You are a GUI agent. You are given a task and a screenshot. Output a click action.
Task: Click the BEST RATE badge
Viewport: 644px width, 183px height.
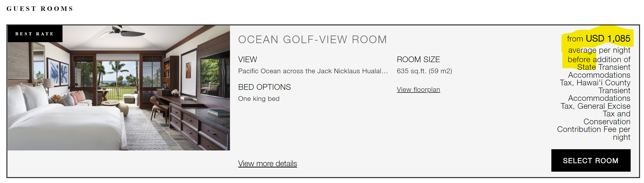click(35, 34)
